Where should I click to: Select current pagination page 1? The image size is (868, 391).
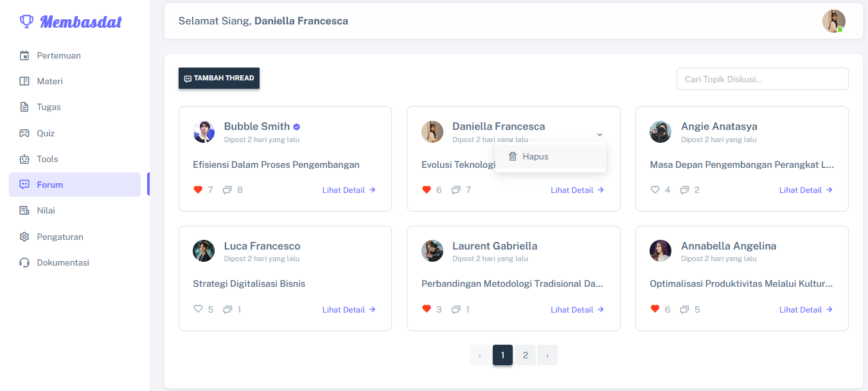click(x=502, y=355)
